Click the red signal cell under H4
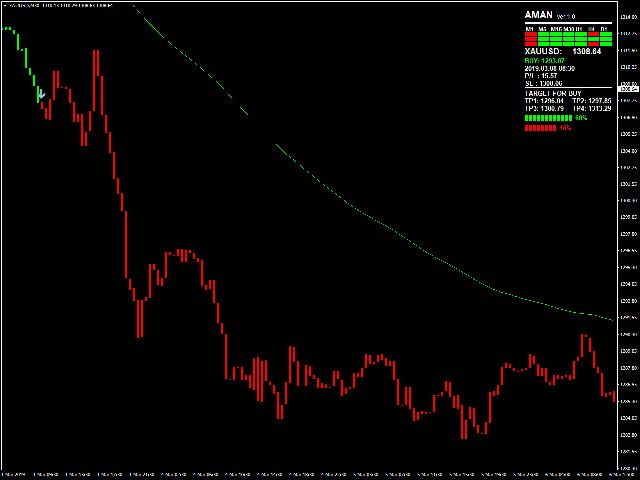Image resolution: width=640 pixels, height=480 pixels. [x=594, y=35]
